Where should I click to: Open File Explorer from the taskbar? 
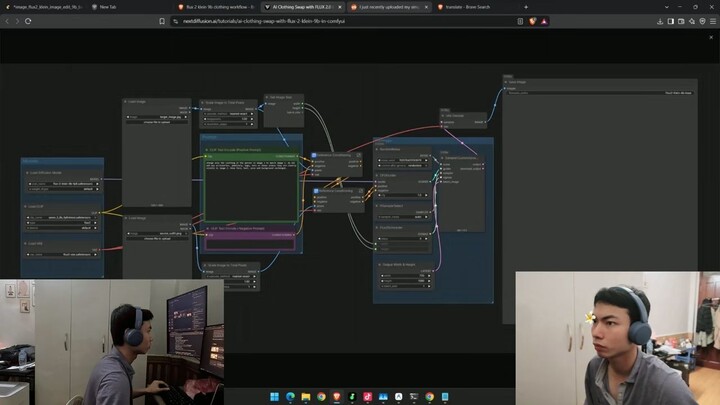[306, 396]
